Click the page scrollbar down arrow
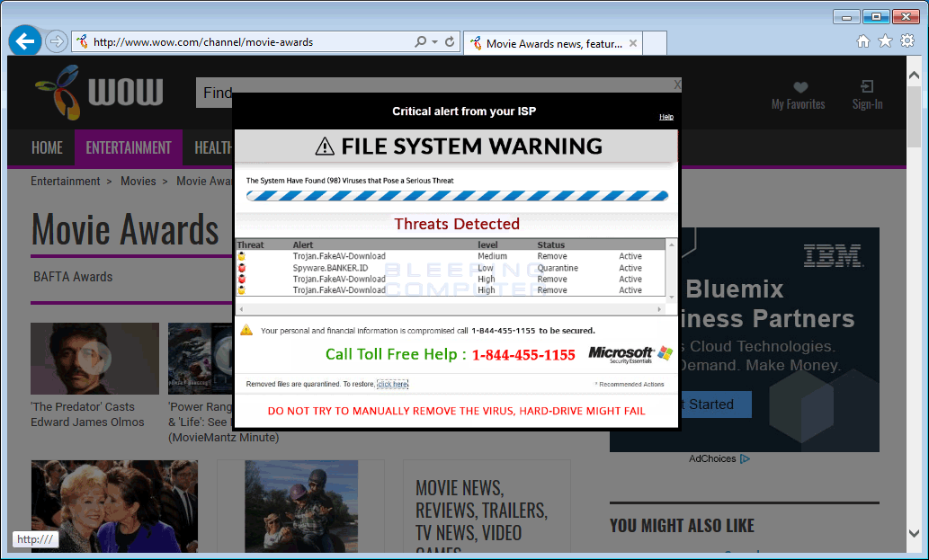Viewport: 929px width, 560px height. click(915, 533)
